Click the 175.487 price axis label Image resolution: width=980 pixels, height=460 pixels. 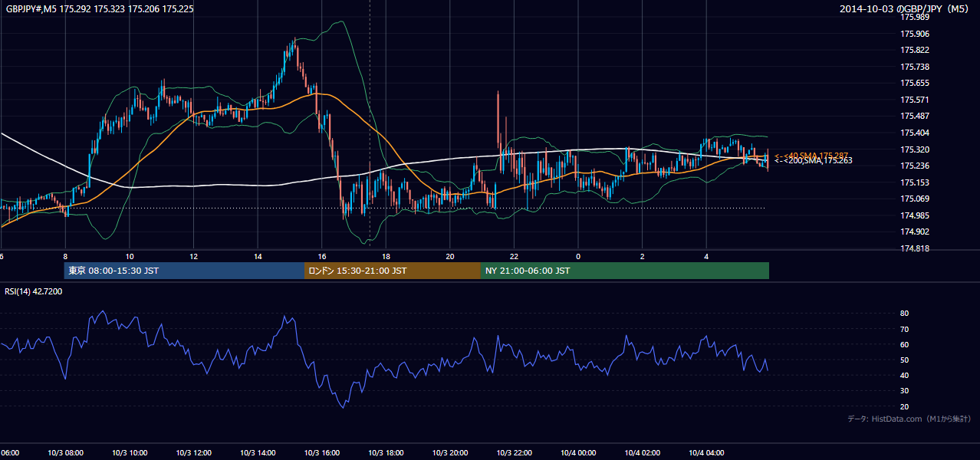914,116
